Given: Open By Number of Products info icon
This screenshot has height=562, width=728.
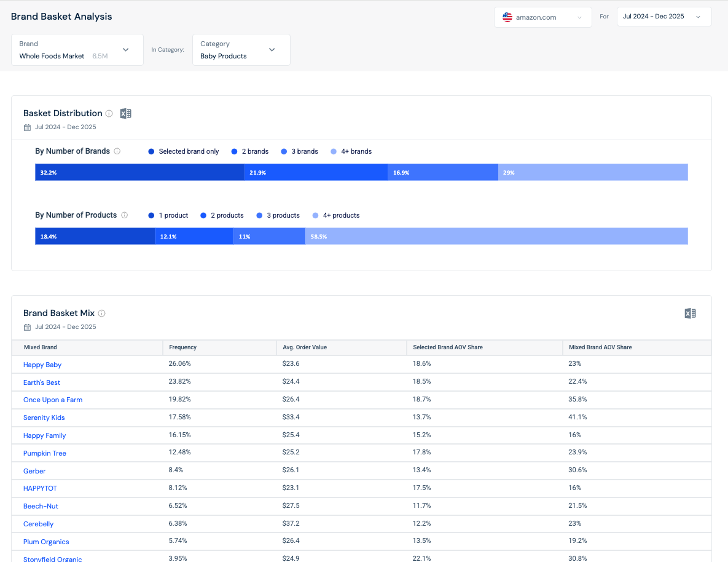Looking at the screenshot, I should pos(125,215).
